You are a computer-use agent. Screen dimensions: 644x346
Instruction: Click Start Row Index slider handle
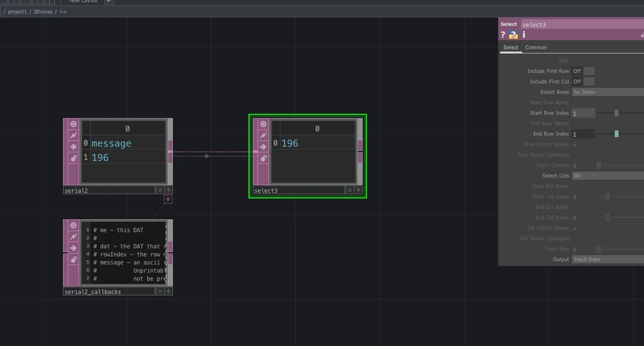pyautogui.click(x=617, y=113)
